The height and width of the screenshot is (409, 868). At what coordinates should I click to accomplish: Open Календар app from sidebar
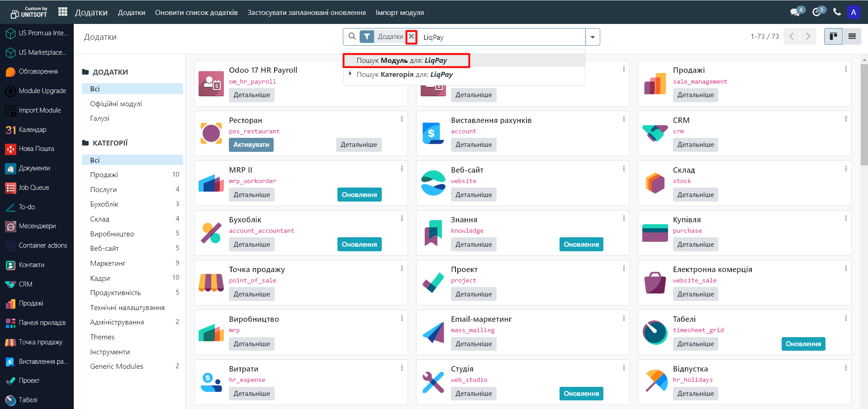tap(32, 130)
